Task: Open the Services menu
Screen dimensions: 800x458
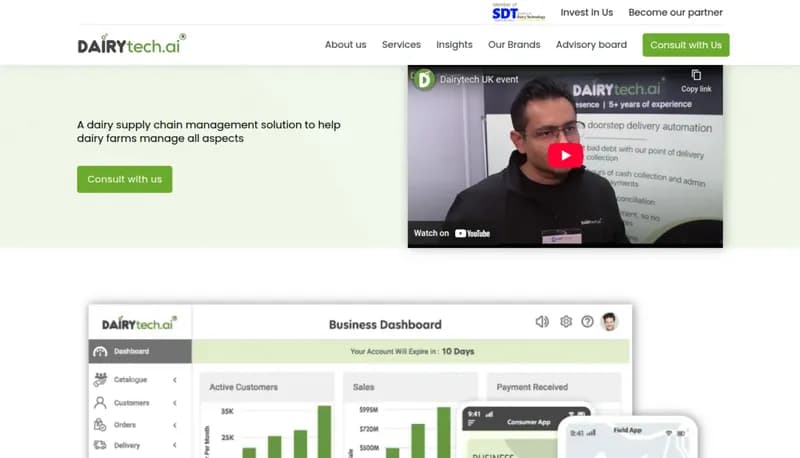Action: (x=401, y=45)
